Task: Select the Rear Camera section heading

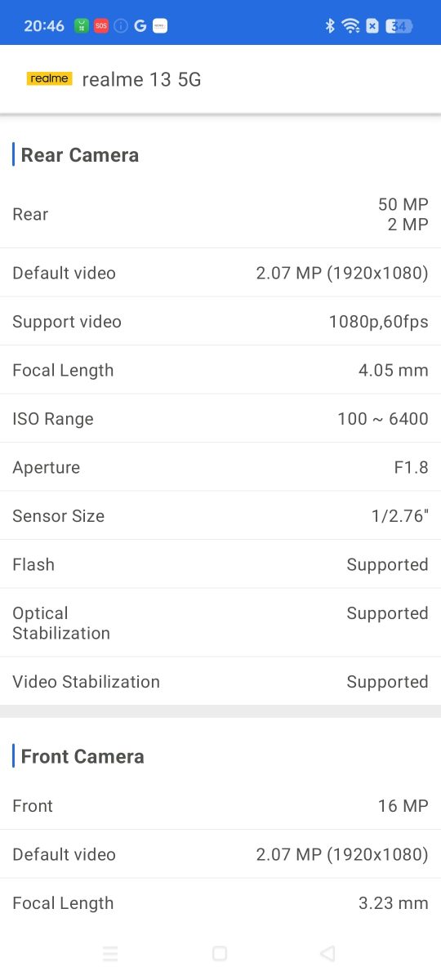Action: pyautogui.click(x=80, y=155)
